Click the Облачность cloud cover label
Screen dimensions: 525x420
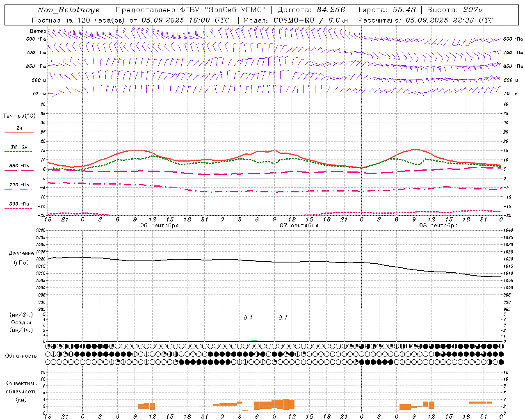tap(21, 356)
